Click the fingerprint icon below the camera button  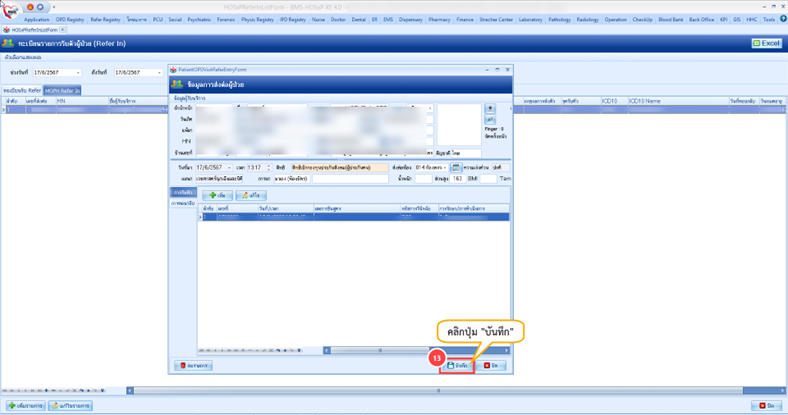pyautogui.click(x=490, y=120)
